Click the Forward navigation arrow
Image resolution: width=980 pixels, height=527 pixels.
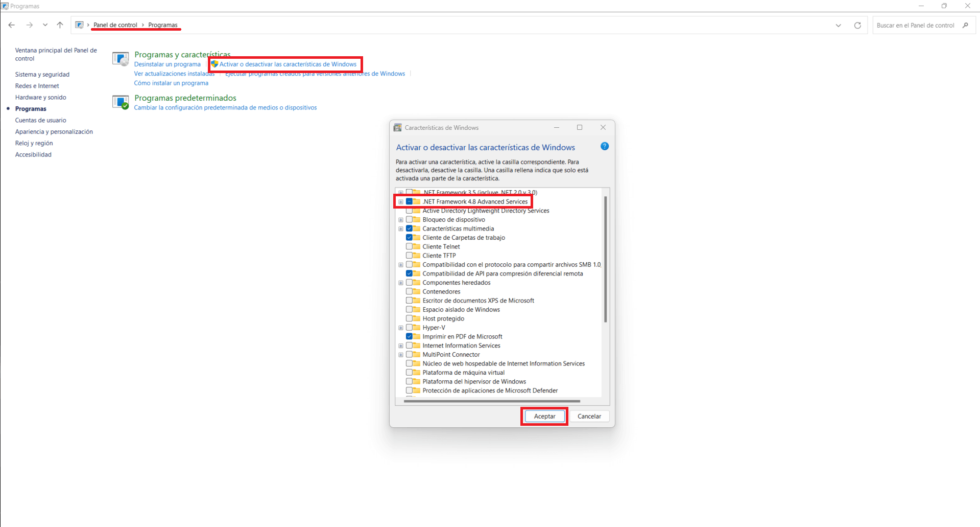pyautogui.click(x=30, y=25)
